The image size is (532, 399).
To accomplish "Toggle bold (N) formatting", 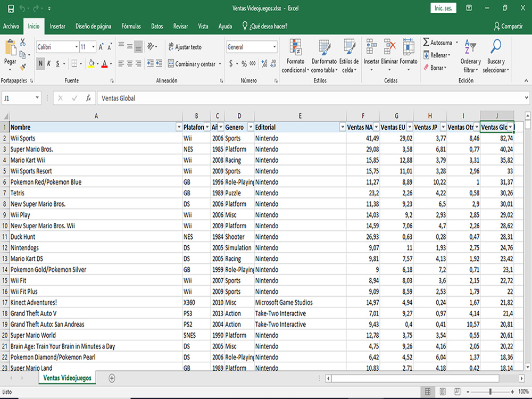I will tap(40, 63).
